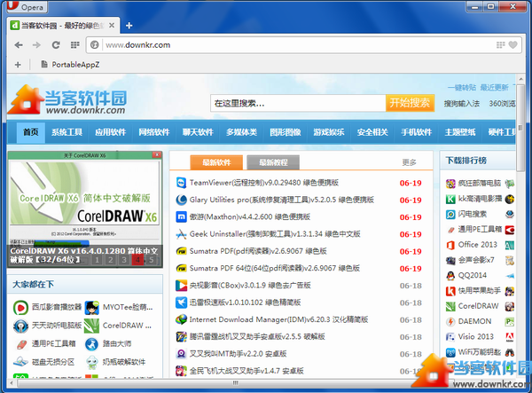This screenshot has height=393, width=532.
Task: Open the 聊天软件 navigation menu
Action: (198, 132)
